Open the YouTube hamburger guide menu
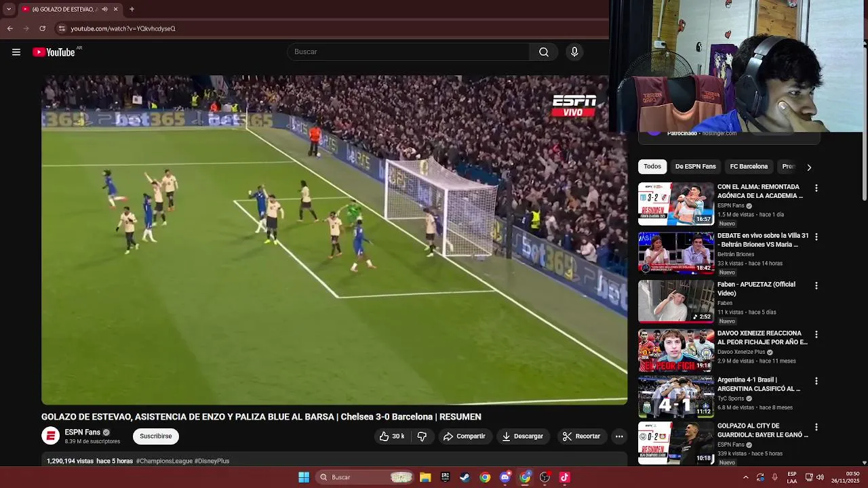The height and width of the screenshot is (488, 868). 16,52
